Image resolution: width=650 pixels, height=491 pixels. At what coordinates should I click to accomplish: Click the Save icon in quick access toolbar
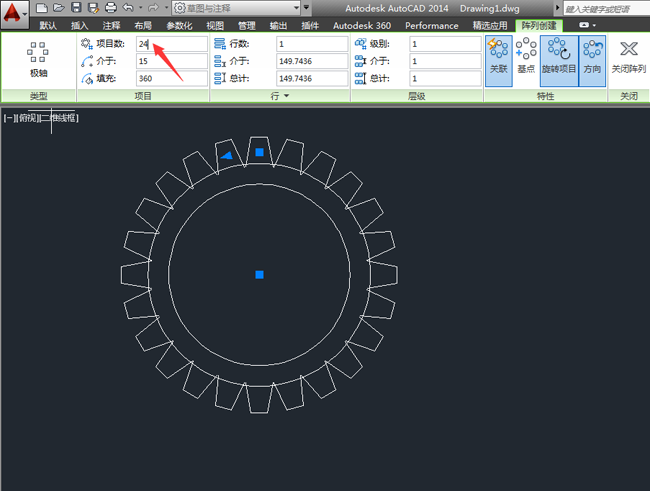click(x=76, y=8)
